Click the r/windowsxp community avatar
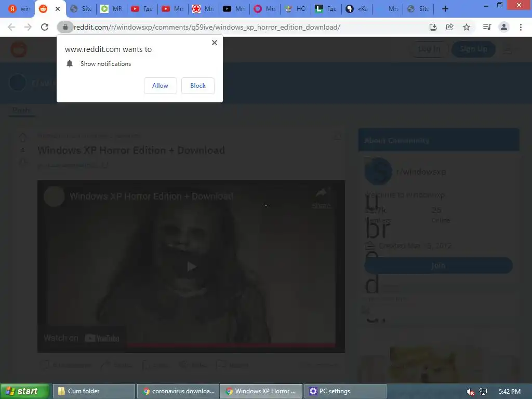The width and height of the screenshot is (532, 399). coord(378,171)
